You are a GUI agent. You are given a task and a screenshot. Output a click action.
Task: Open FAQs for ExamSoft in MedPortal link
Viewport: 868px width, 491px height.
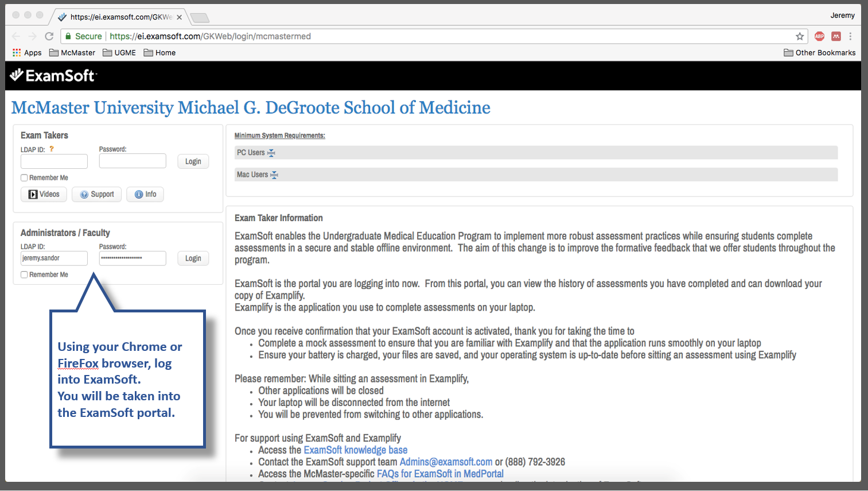(440, 474)
